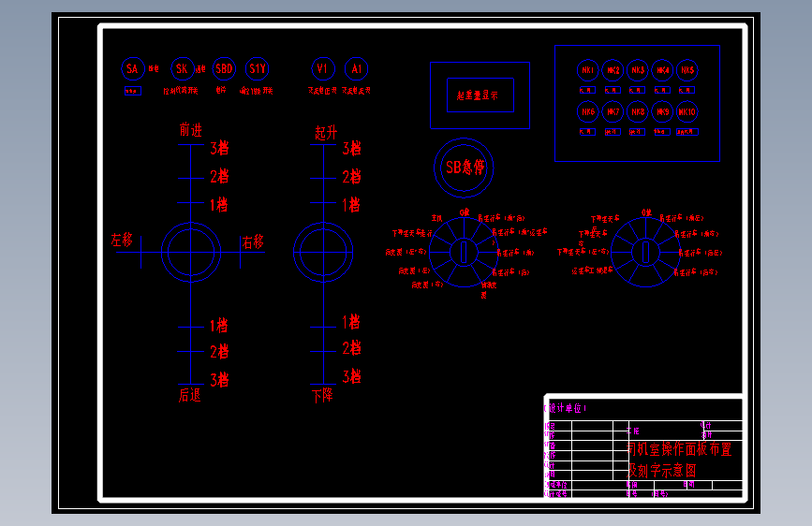This screenshot has width=812, height=526.
Task: Click the 0位 label on right rotary switch
Action: click(x=646, y=212)
